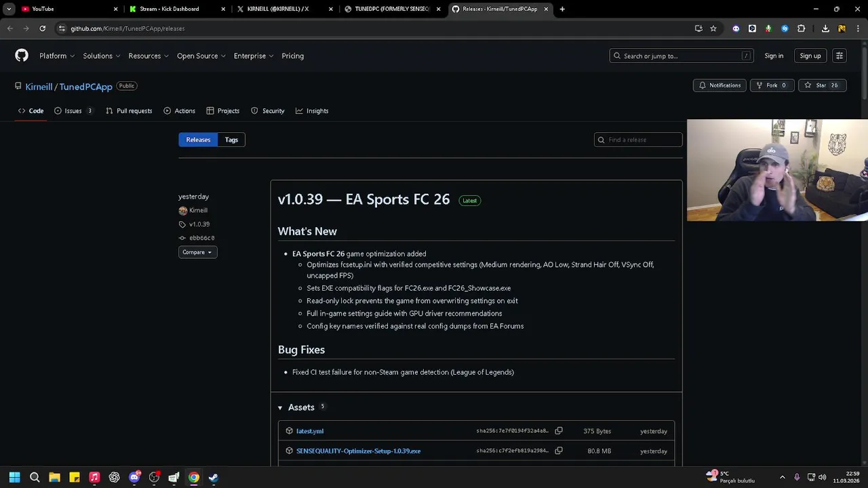Open the Chrome Extensions puzzle icon
Image resolution: width=868 pixels, height=488 pixels.
coord(802,28)
